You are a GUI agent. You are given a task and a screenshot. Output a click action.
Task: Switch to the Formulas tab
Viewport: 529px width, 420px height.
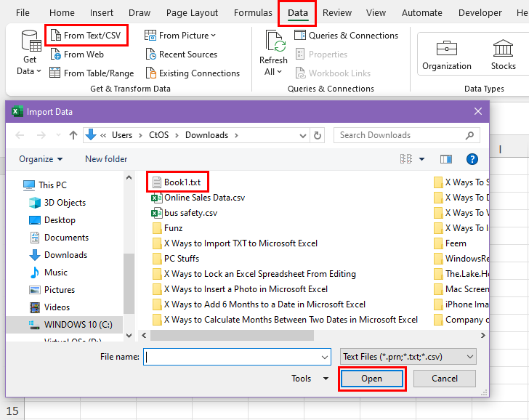[253, 13]
